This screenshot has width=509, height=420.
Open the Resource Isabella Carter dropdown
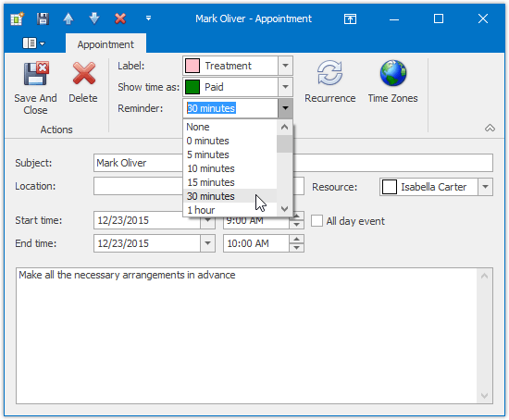click(x=485, y=187)
